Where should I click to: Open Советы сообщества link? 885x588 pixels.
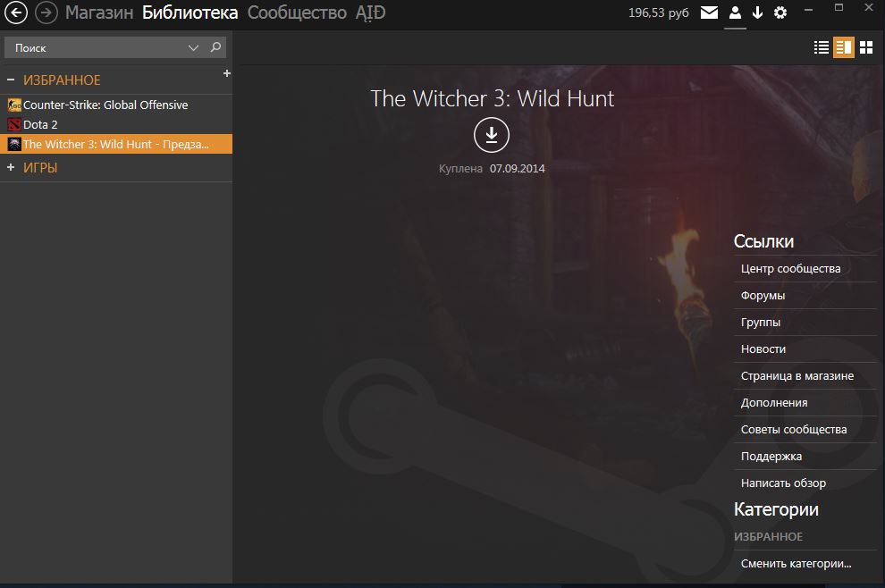(x=794, y=430)
